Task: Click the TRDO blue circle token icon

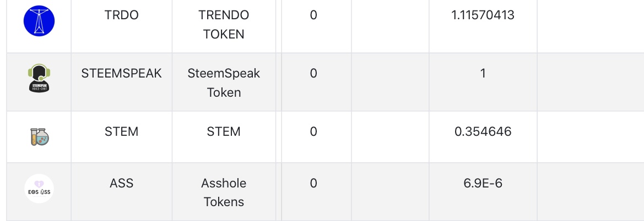Action: click(39, 21)
